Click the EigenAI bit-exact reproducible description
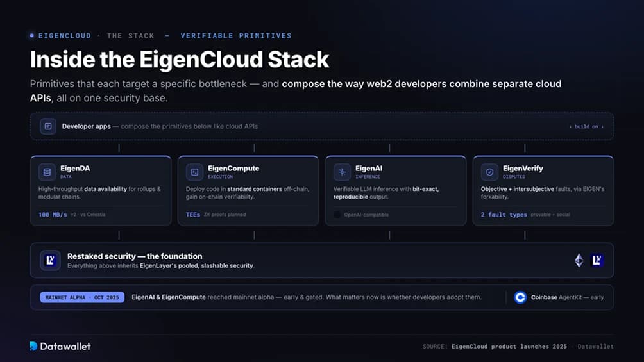Viewport: 644px width, 362px height. [386, 193]
